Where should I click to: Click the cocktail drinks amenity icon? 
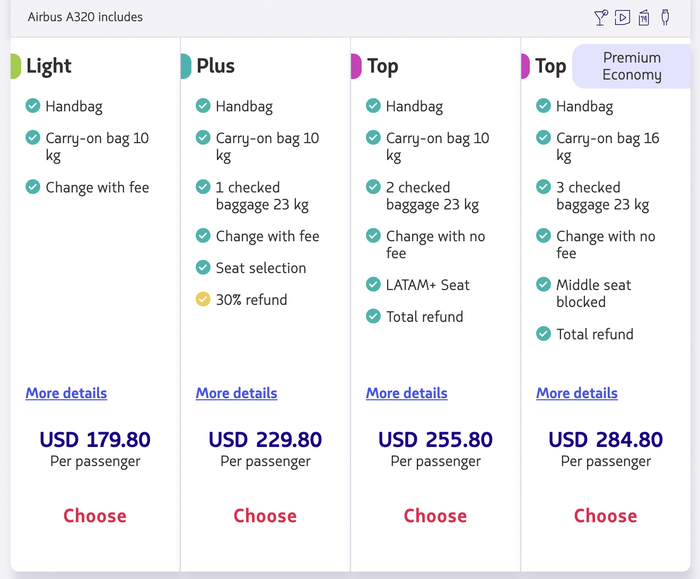(x=601, y=17)
